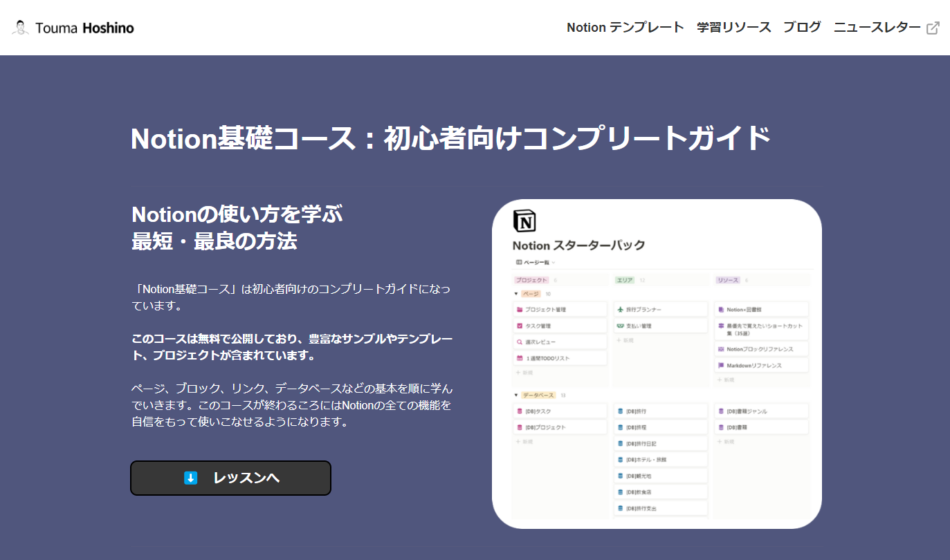Click the [DB]旅行 card text

(636, 411)
